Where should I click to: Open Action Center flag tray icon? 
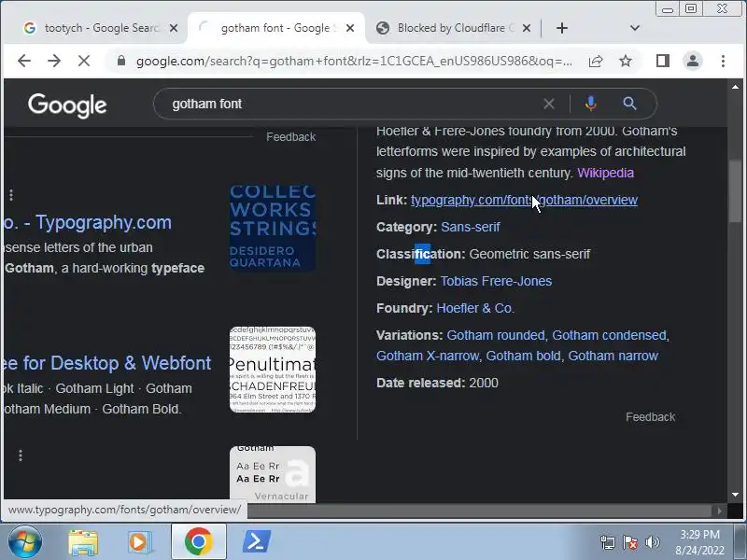pos(630,542)
